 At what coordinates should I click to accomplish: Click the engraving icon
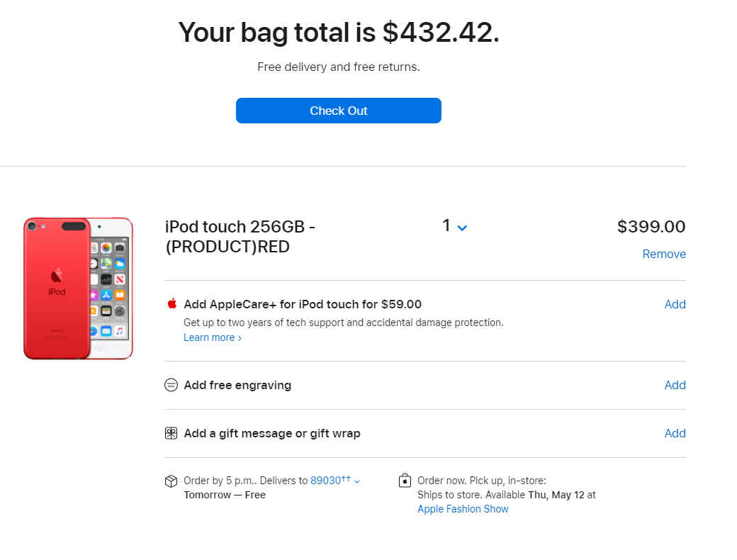(x=171, y=385)
